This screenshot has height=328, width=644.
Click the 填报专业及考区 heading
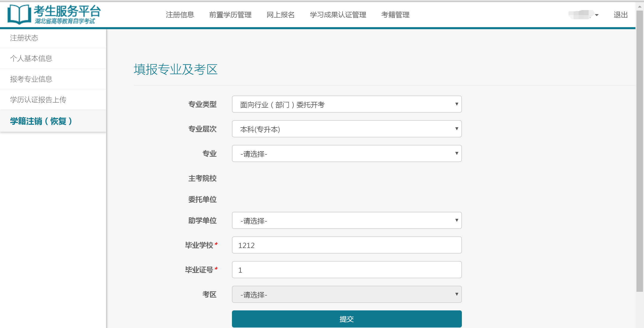176,69
